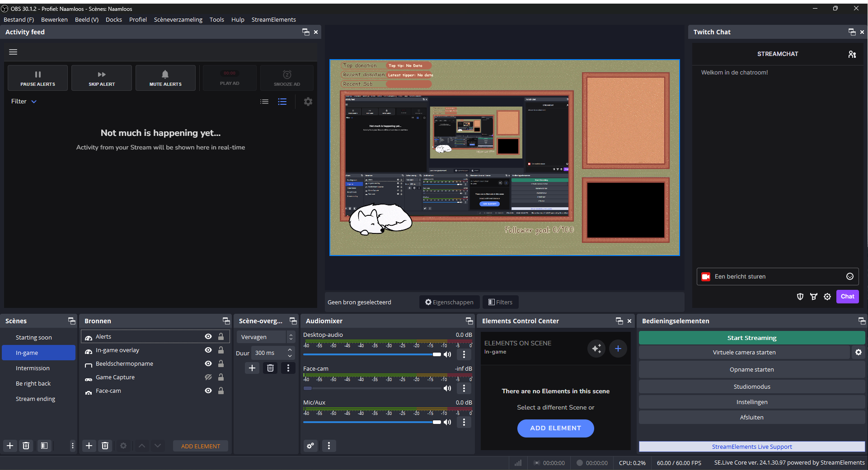Open Instellingen from controls panel
The width and height of the screenshot is (868, 470).
[752, 402]
